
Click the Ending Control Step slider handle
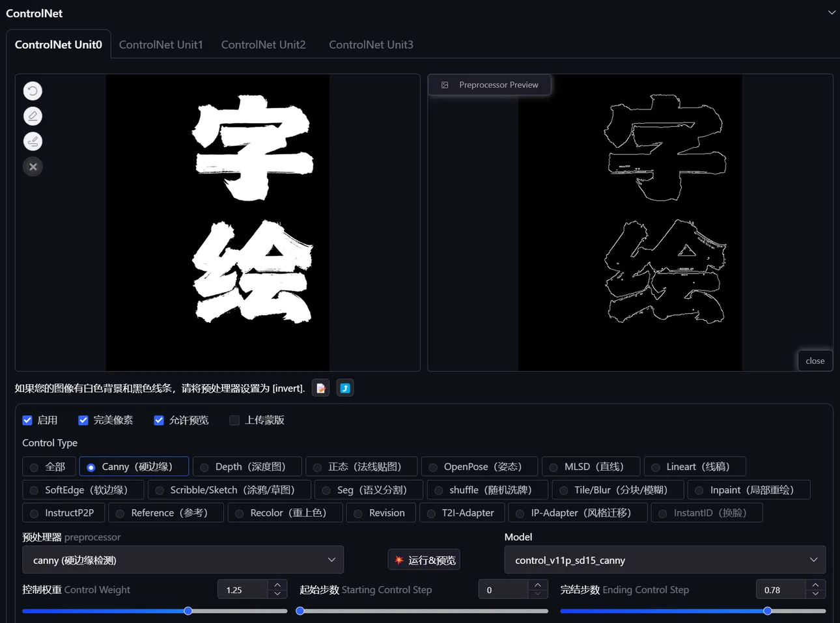pos(768,611)
